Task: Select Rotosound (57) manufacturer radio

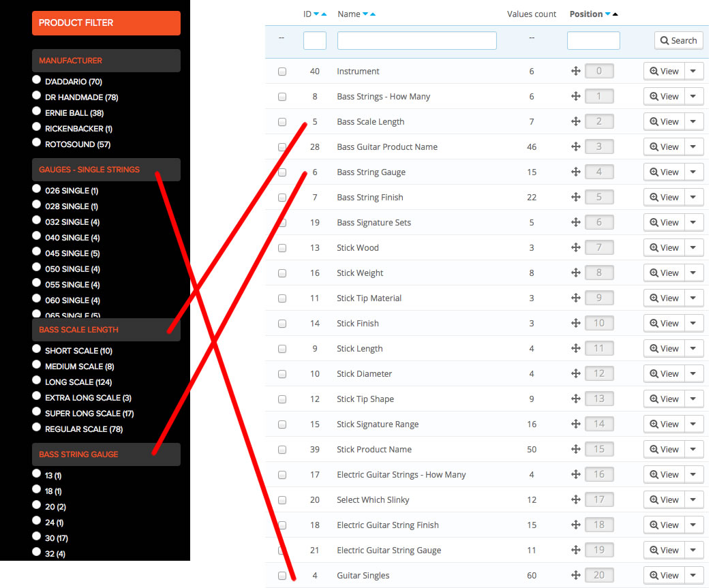Action: coord(37,142)
